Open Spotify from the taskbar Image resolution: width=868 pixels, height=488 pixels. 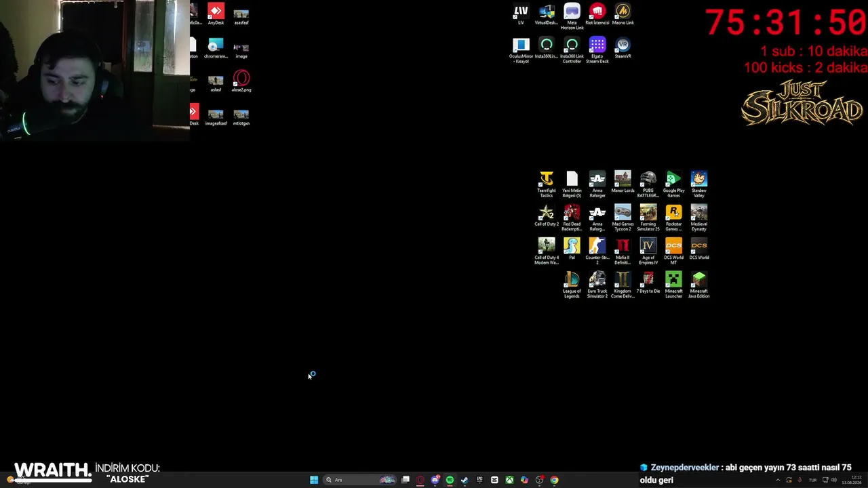(x=450, y=480)
